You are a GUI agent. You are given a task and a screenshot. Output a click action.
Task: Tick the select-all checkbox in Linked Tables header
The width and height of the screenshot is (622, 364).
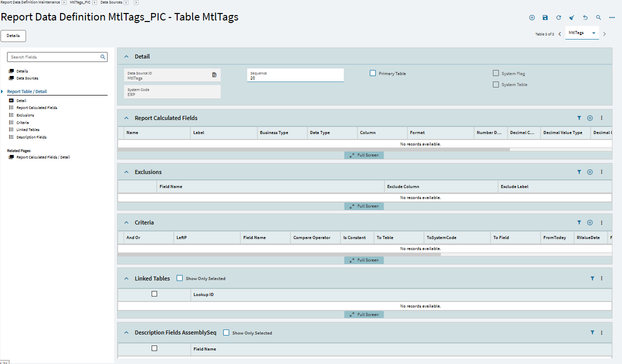pyautogui.click(x=154, y=294)
